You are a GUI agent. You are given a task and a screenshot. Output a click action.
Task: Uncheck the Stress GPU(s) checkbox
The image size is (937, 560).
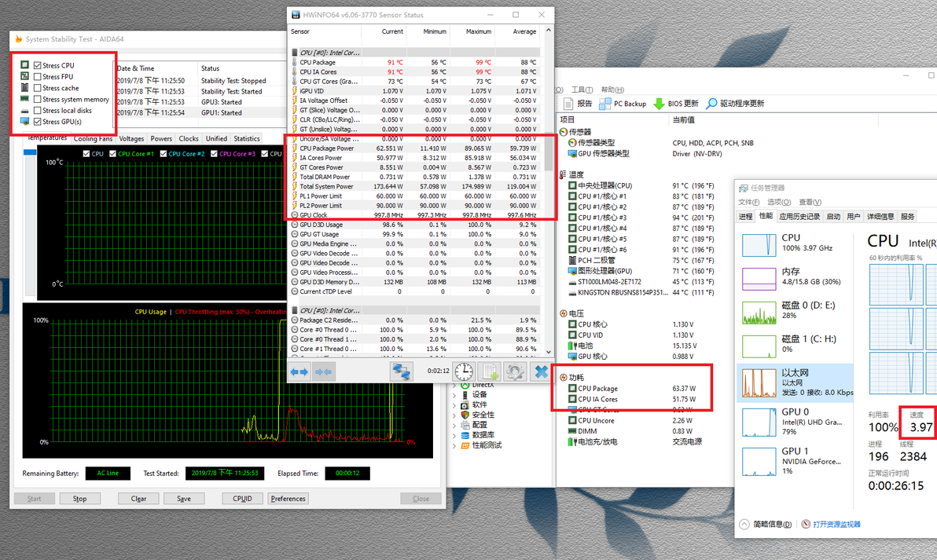tap(38, 122)
